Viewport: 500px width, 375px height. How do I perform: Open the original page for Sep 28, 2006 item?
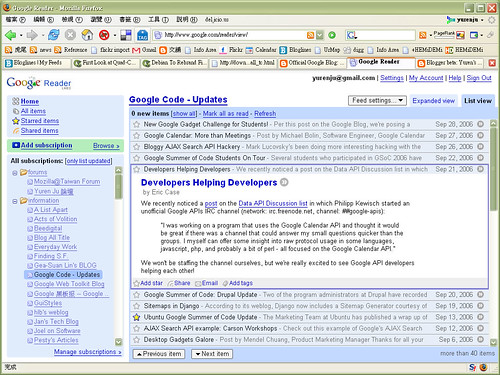480,124
